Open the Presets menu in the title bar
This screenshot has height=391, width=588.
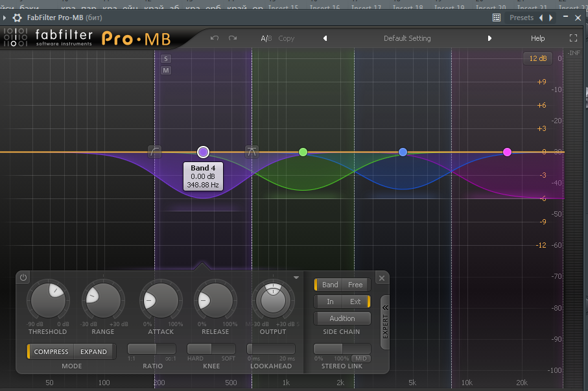pyautogui.click(x=521, y=18)
